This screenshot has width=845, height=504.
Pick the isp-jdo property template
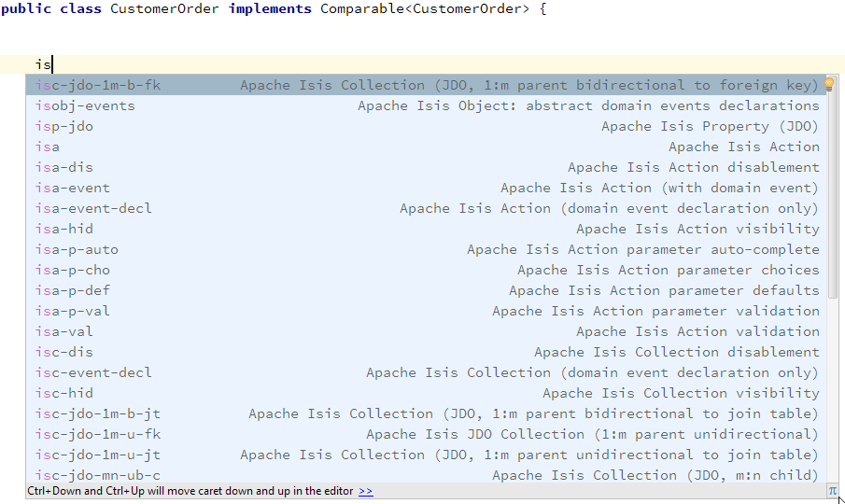[64, 126]
